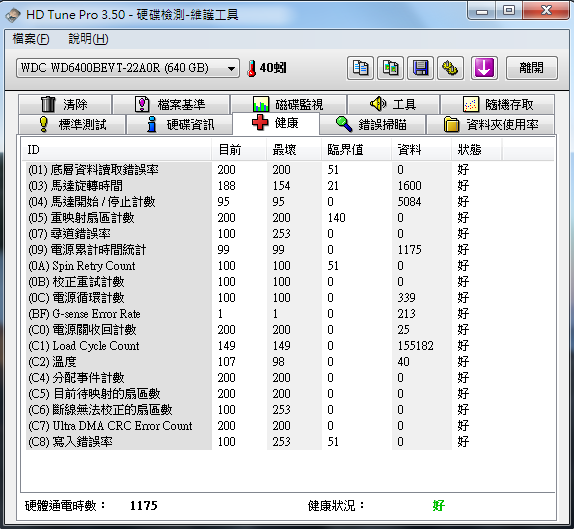Click the 離開 exit button
Screen dimensions: 574x529
coord(532,68)
